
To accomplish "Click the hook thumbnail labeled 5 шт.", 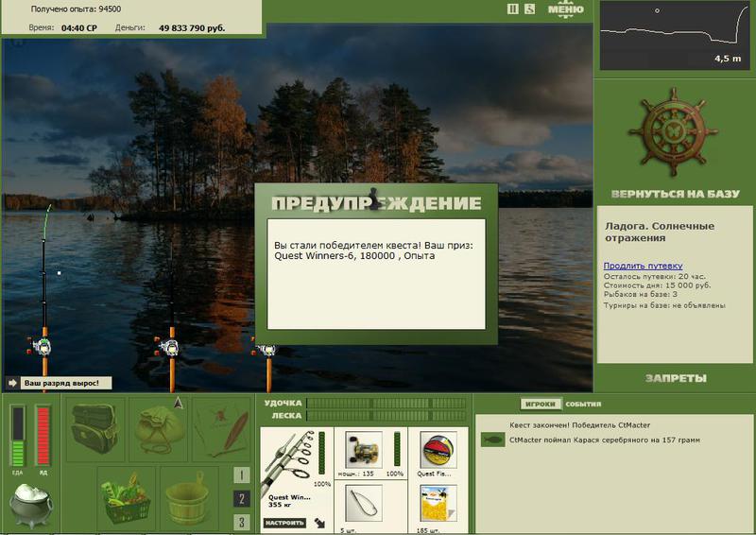I will tap(364, 504).
